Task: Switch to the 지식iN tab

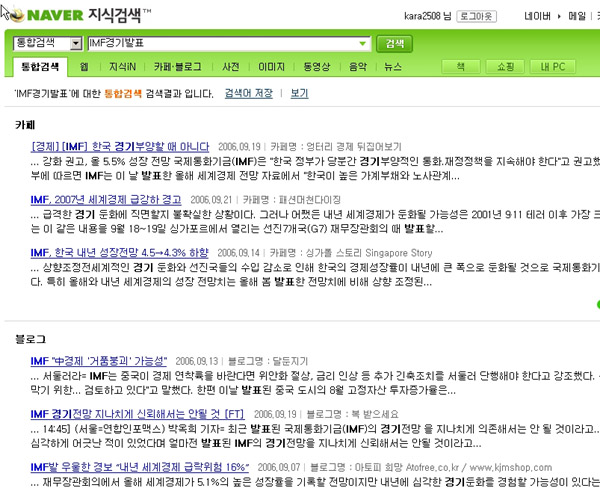Action: click(x=122, y=67)
